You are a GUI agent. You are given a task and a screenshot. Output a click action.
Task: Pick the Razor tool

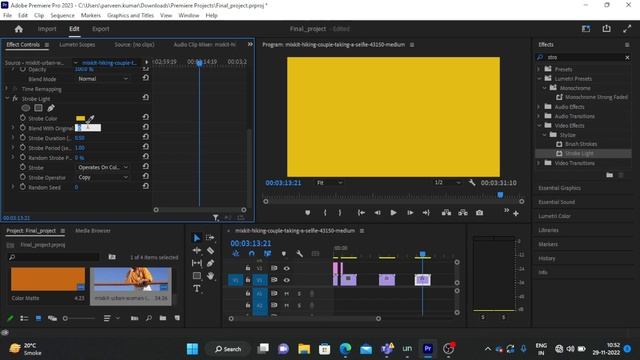[x=210, y=250]
